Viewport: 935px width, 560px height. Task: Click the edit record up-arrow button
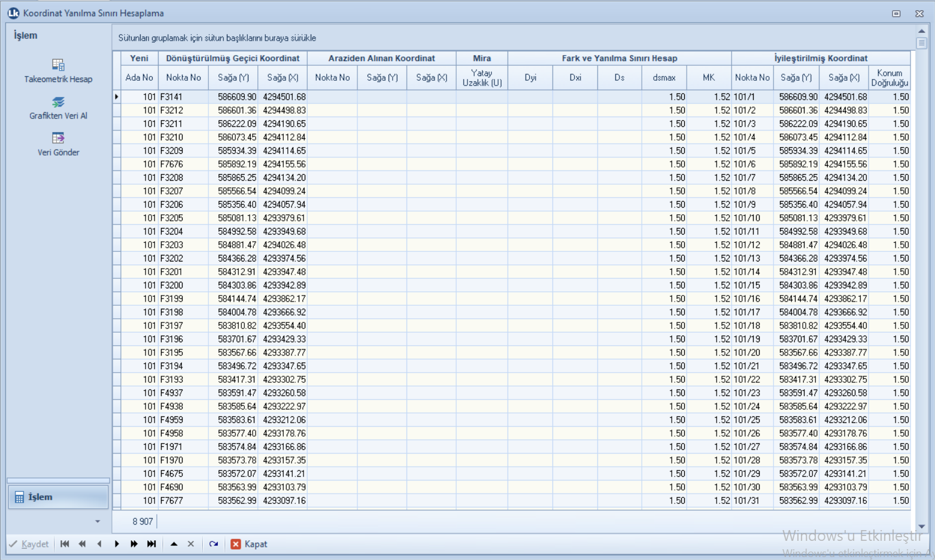point(174,544)
